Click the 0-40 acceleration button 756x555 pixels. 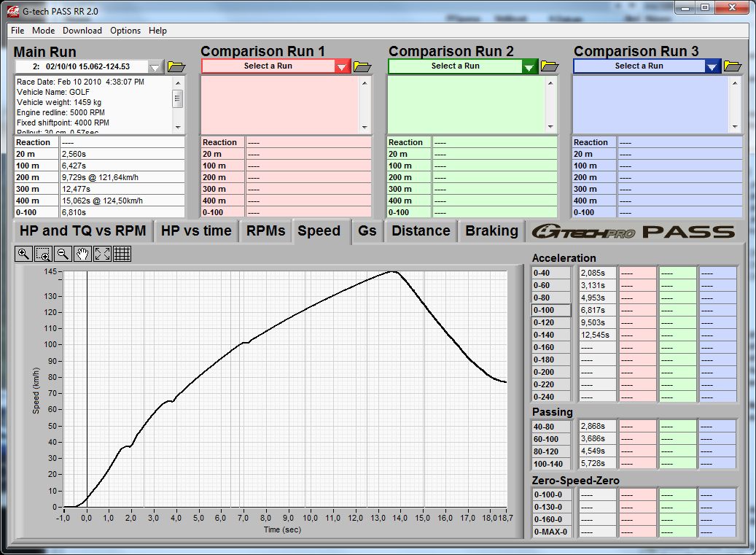pyautogui.click(x=551, y=273)
